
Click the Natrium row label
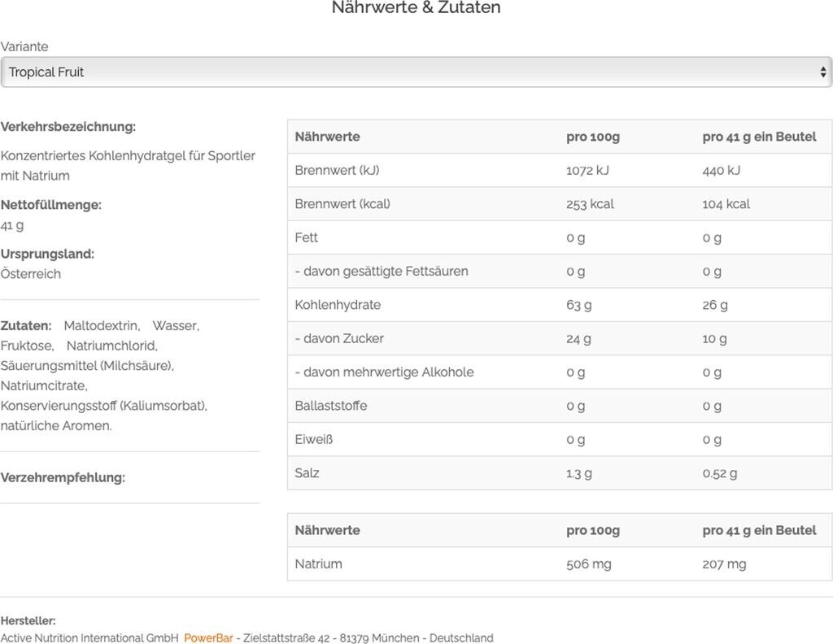(318, 564)
